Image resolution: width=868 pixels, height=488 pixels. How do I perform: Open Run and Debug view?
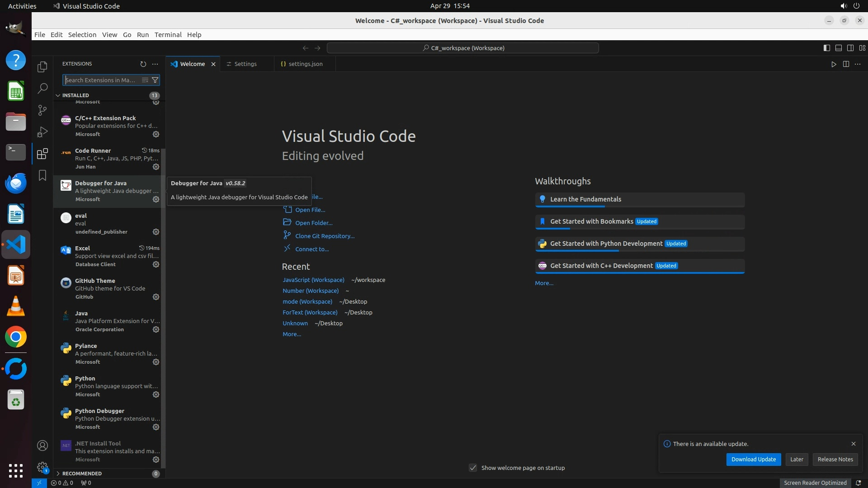[x=42, y=132]
